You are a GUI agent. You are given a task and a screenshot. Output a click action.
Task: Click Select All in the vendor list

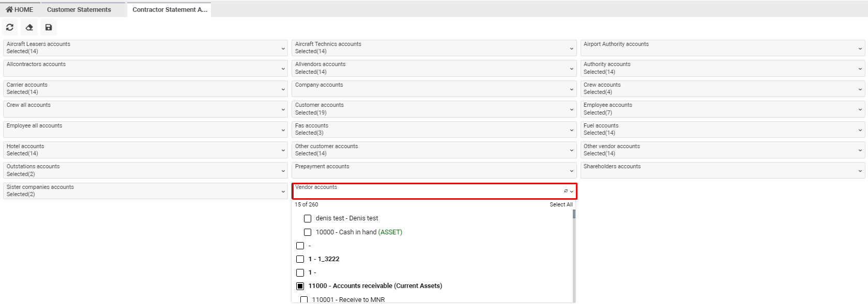coord(561,204)
